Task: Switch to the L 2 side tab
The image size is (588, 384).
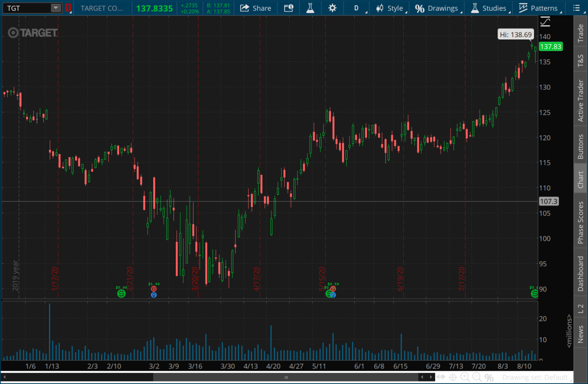Action: 581,308
